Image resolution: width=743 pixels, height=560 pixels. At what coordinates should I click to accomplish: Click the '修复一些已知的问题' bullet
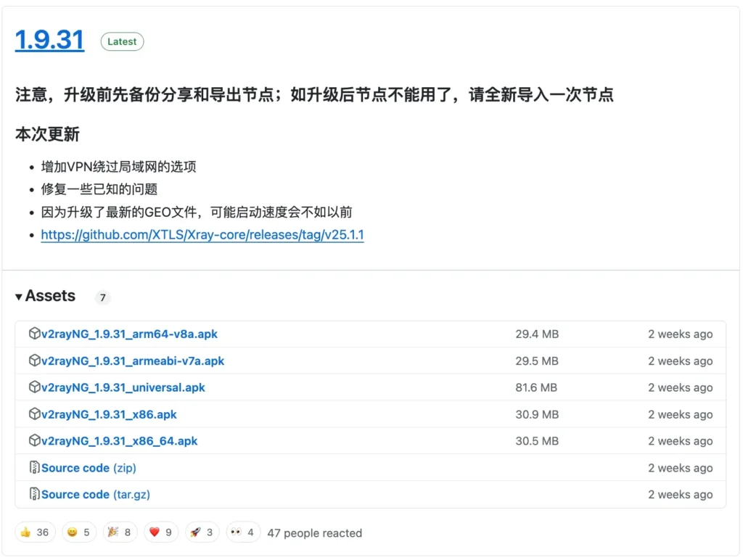tap(99, 189)
